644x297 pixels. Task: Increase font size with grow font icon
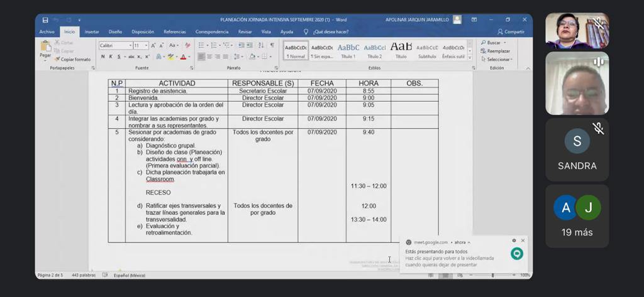(x=153, y=46)
